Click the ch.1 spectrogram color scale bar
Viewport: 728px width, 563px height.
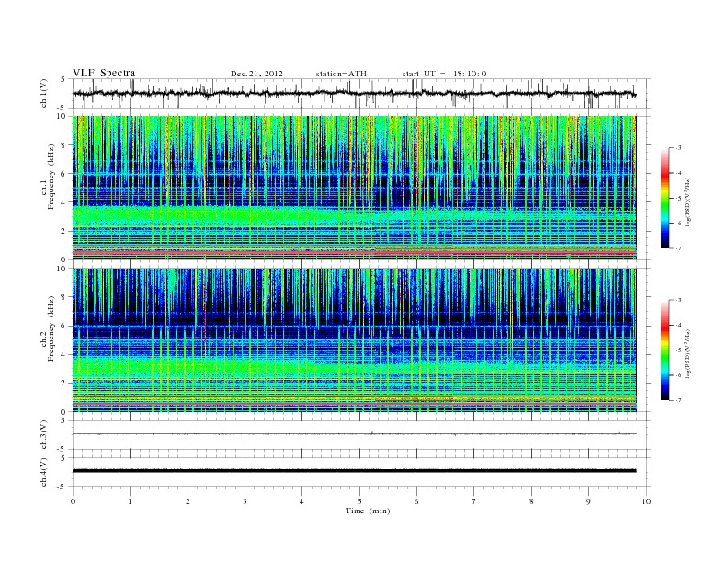pyautogui.click(x=665, y=198)
